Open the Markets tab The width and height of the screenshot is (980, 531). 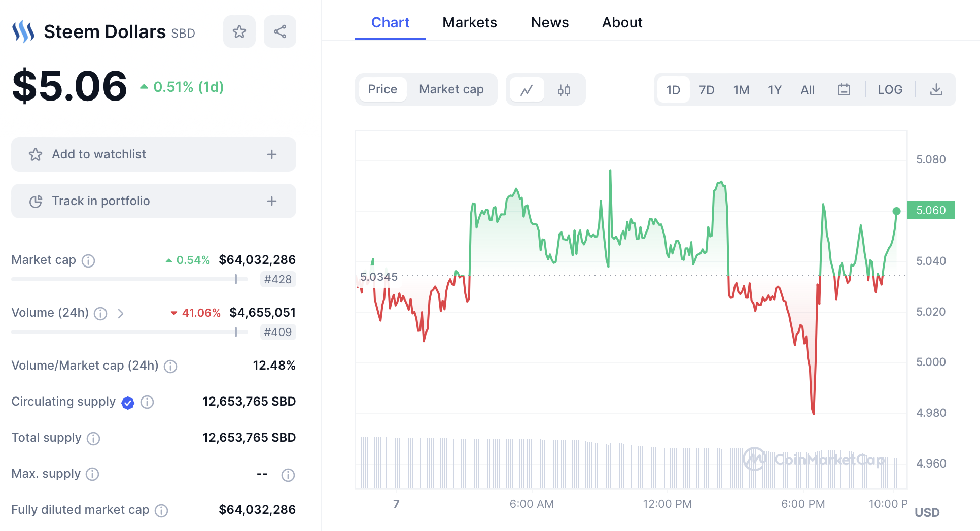point(469,22)
